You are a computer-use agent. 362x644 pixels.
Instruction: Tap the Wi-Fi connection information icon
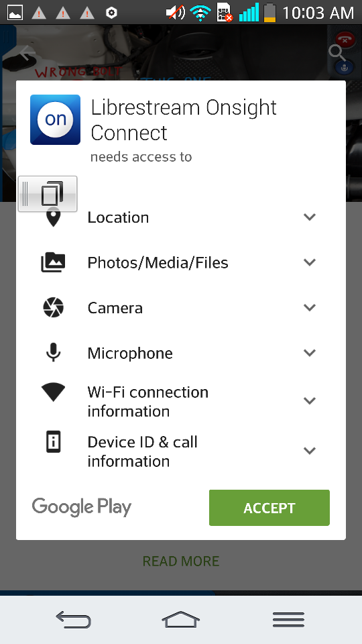pos(54,392)
